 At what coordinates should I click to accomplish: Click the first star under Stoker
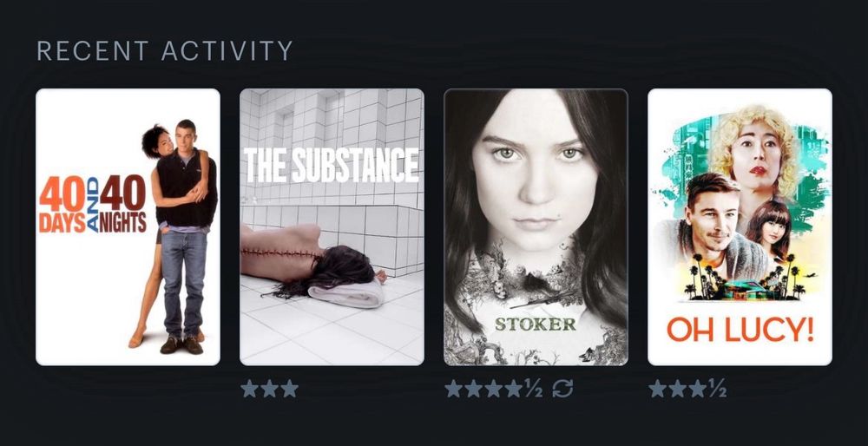[454, 389]
